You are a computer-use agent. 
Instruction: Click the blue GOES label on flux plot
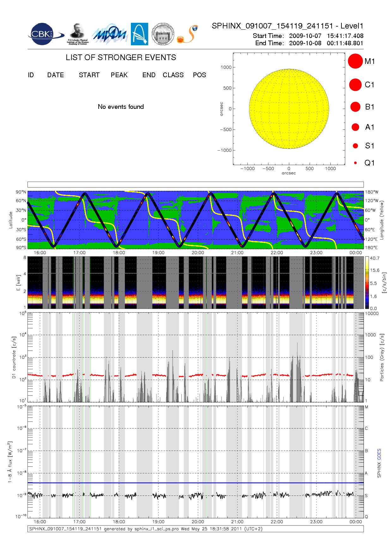[x=379, y=454]
